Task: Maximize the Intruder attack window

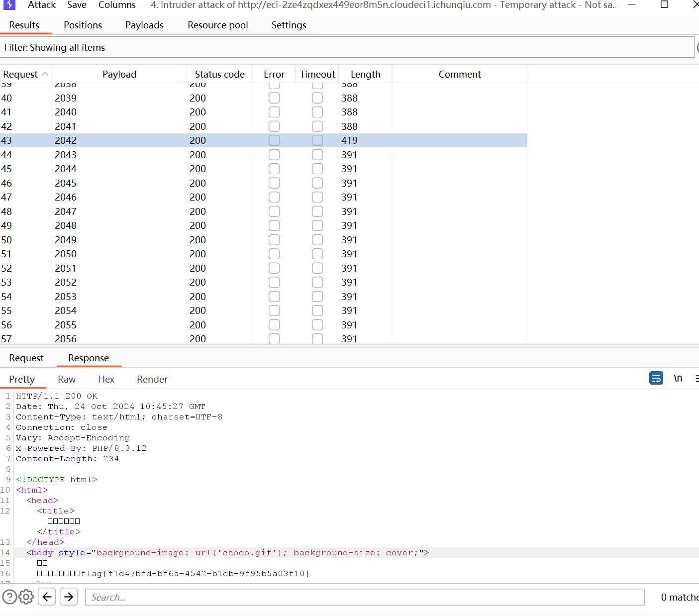Action: click(x=664, y=4)
